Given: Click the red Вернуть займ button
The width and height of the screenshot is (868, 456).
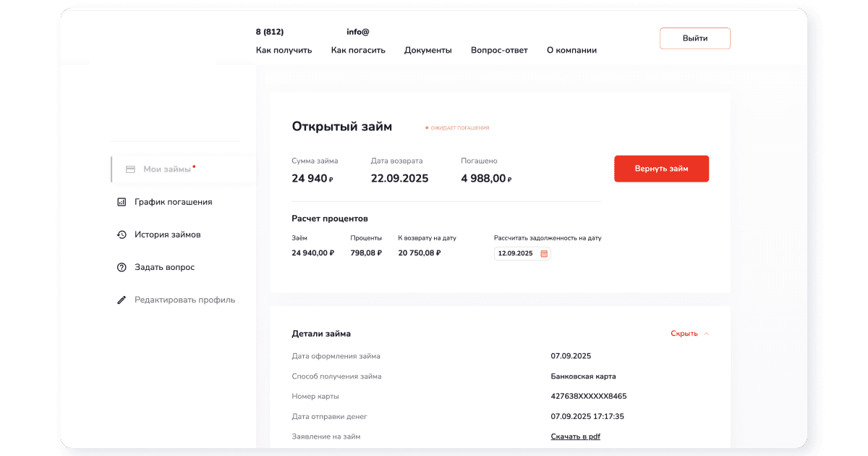Looking at the screenshot, I should [661, 168].
